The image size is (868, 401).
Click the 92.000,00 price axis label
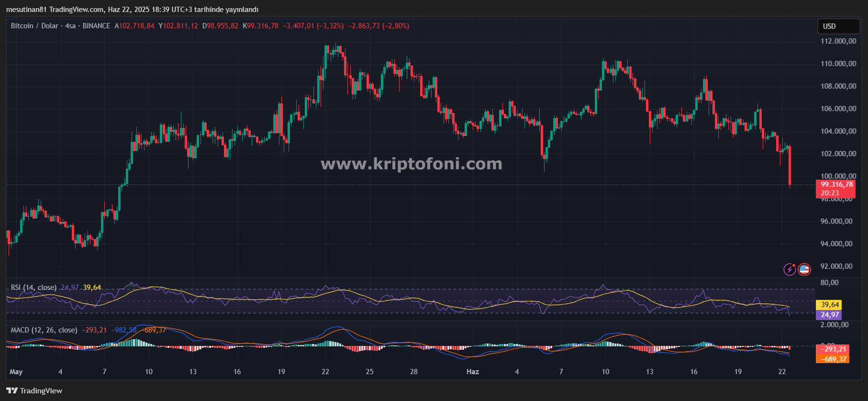coord(836,266)
